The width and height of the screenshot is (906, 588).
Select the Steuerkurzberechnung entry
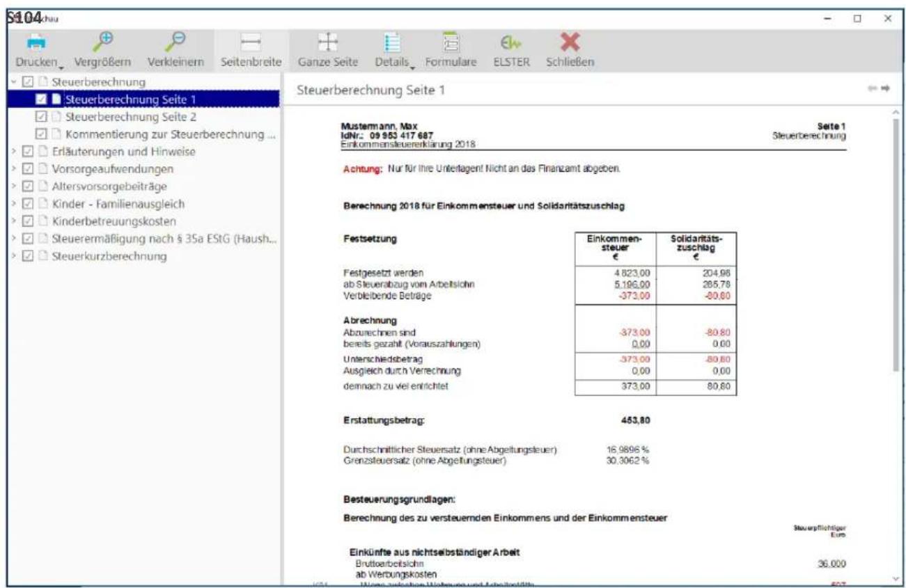tap(109, 256)
